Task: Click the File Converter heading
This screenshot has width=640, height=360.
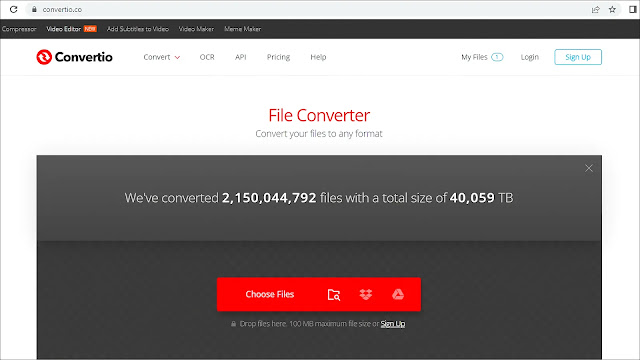Action: [x=319, y=116]
